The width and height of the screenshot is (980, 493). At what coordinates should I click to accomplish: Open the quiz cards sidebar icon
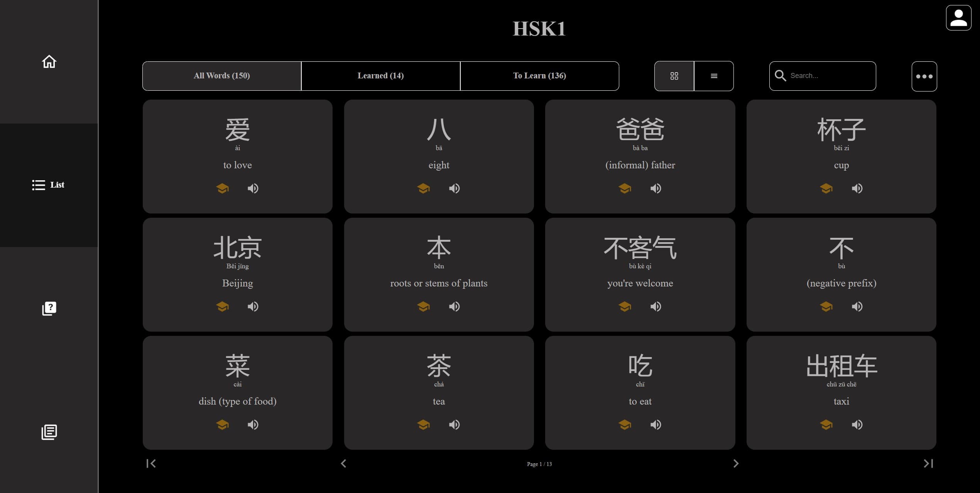[49, 308]
